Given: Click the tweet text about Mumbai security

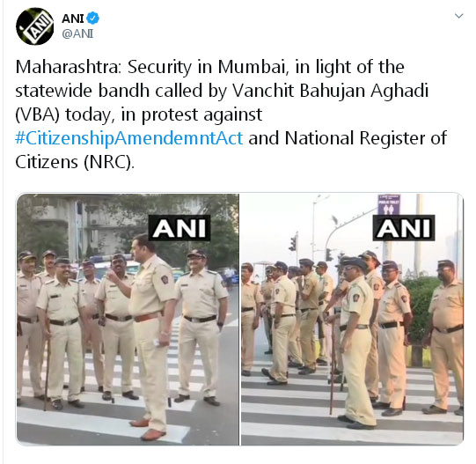Looking at the screenshot, I should 231,114.
